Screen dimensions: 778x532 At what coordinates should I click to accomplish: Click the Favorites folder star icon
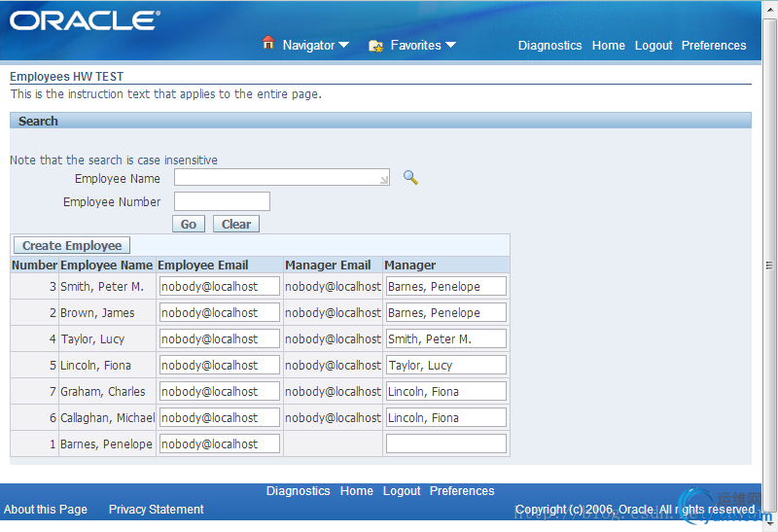pyautogui.click(x=375, y=45)
